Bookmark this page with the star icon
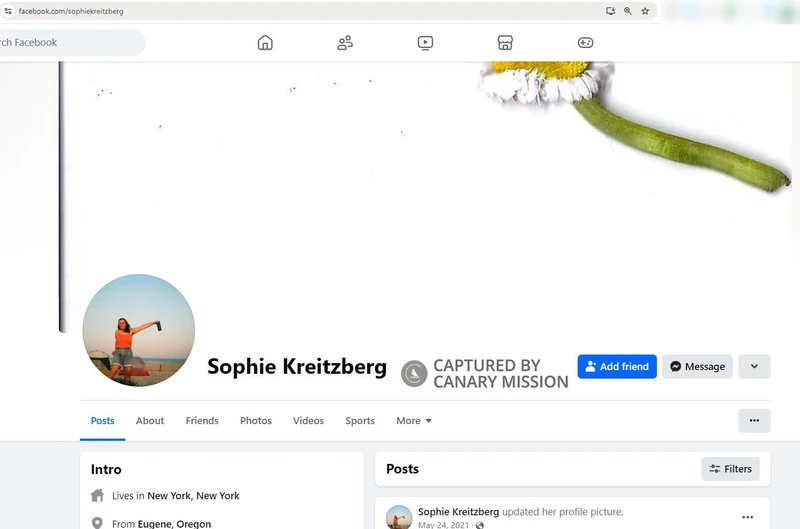 tap(645, 11)
